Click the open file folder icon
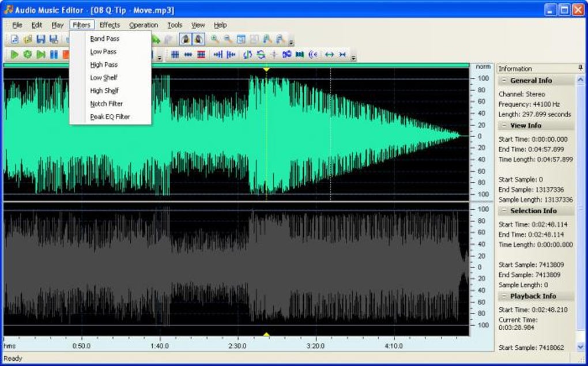Image resolution: width=588 pixels, height=366 pixels. pyautogui.click(x=28, y=40)
